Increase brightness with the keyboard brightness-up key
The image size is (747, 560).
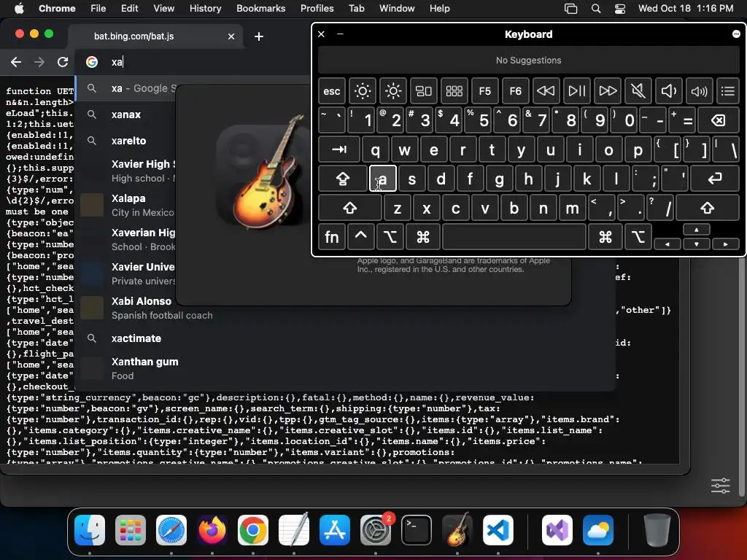point(393,91)
